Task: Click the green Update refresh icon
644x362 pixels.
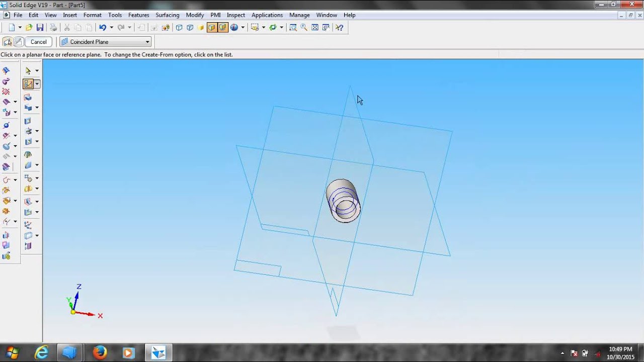Action: pyautogui.click(x=273, y=28)
